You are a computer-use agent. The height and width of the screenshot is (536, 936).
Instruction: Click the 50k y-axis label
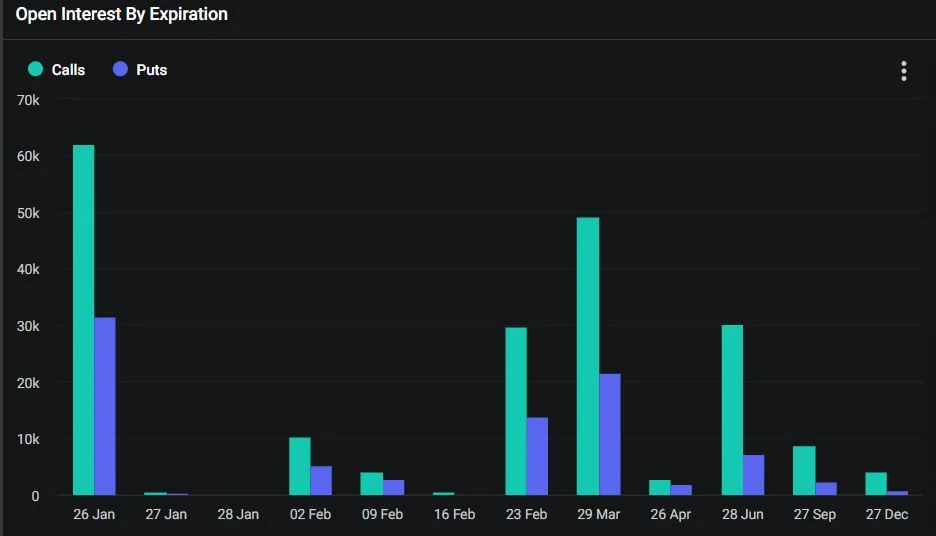point(28,213)
